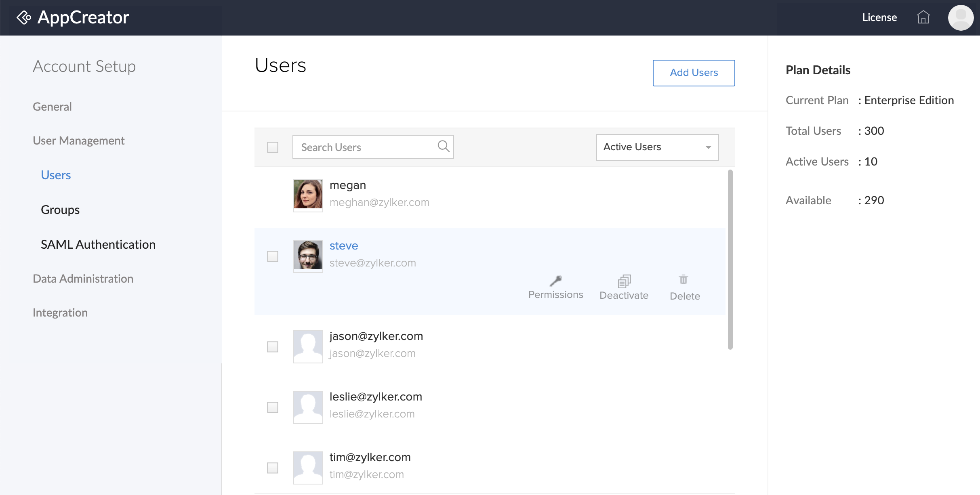
Task: Open SAML Authentication settings
Action: (x=98, y=244)
